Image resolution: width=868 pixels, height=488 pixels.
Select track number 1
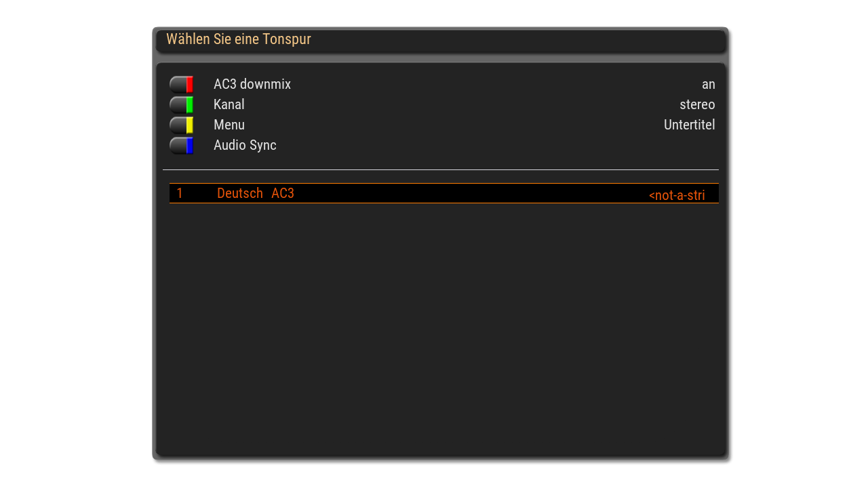click(x=180, y=194)
